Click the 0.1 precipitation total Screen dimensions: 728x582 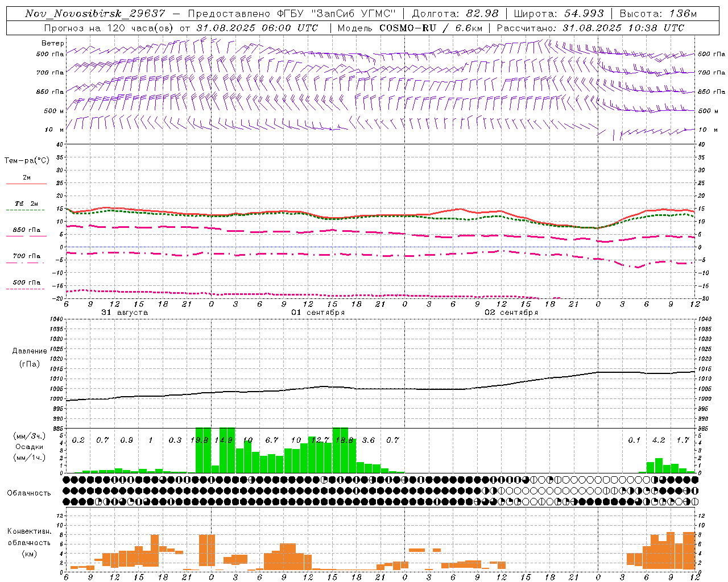coord(634,440)
